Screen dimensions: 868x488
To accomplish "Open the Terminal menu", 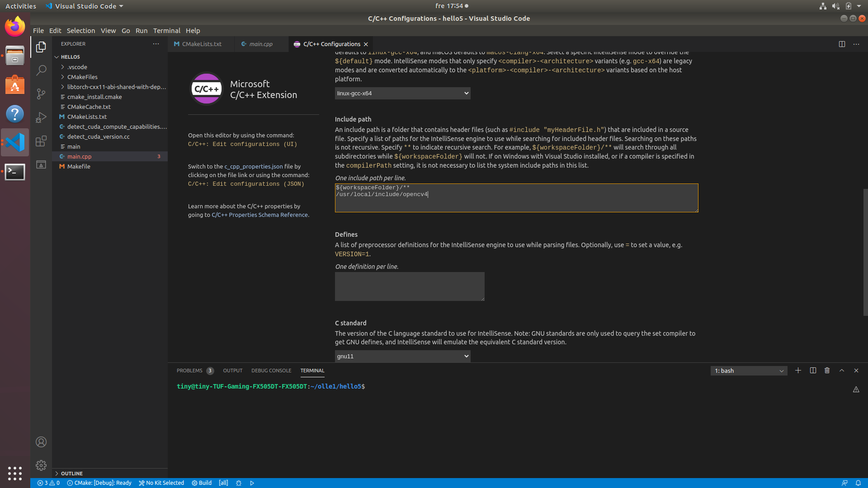I will pyautogui.click(x=166, y=30).
